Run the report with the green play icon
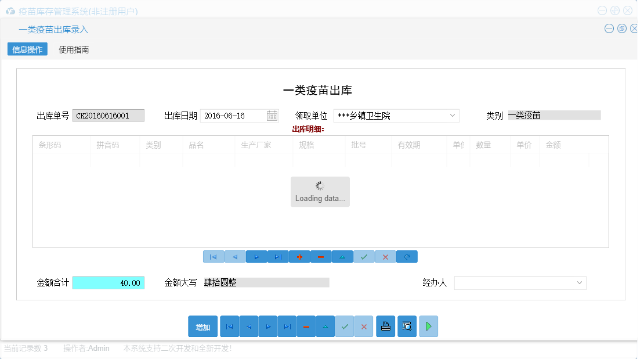The height and width of the screenshot is (359, 644). pos(428,326)
